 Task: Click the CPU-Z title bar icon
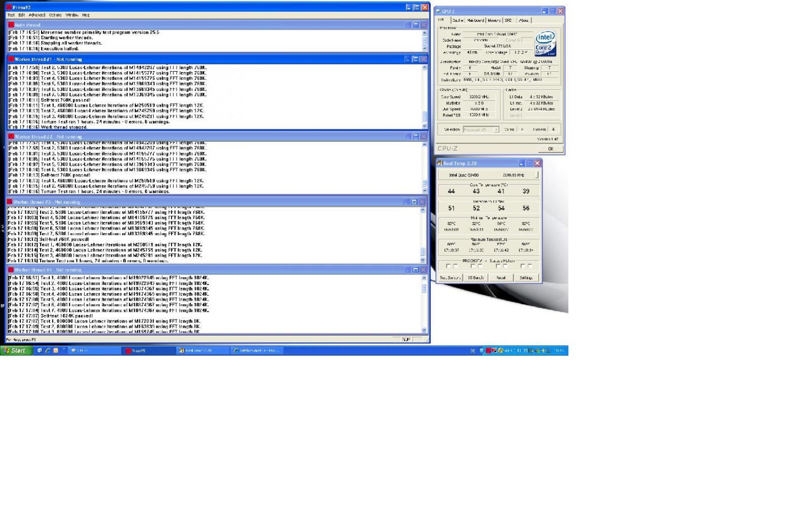coord(438,11)
